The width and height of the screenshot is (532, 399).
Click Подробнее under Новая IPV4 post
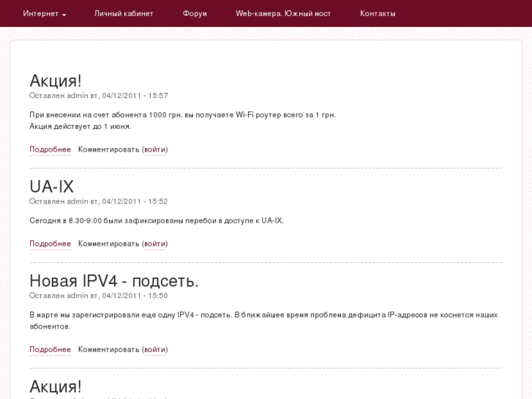point(50,349)
